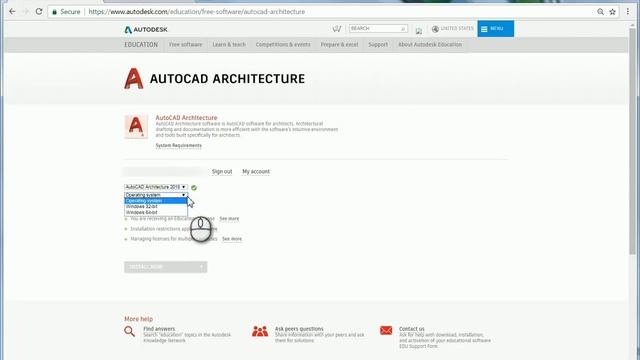Click the globe icon next to United States
Image resolution: width=640 pixels, height=360 pixels.
coord(435,29)
